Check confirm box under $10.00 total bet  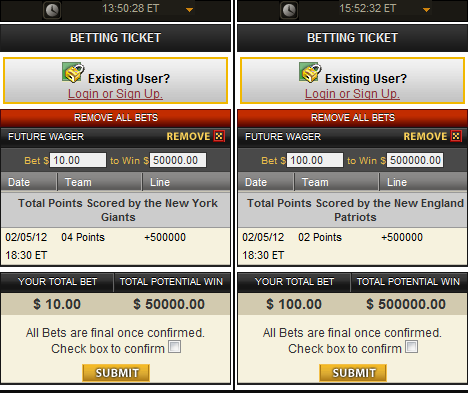click(175, 347)
